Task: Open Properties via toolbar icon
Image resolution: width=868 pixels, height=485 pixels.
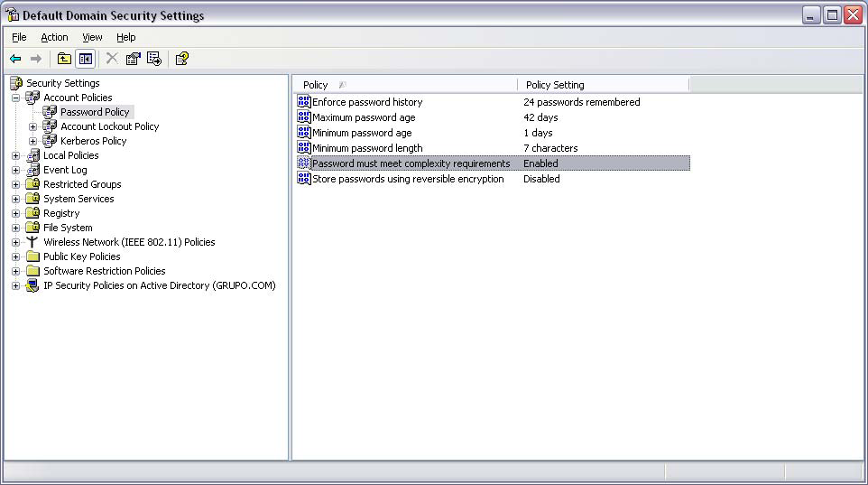Action: [133, 58]
